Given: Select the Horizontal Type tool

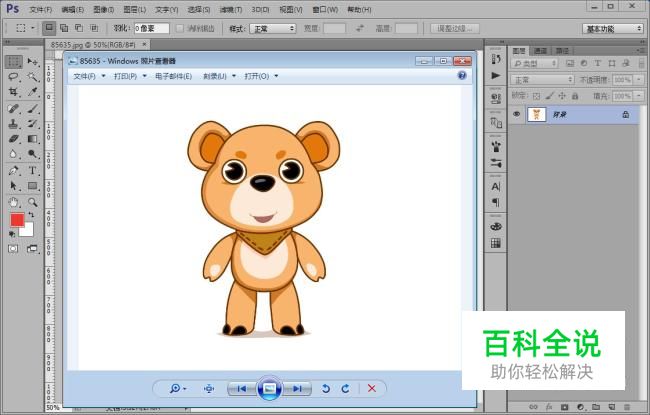Looking at the screenshot, I should tap(32, 170).
